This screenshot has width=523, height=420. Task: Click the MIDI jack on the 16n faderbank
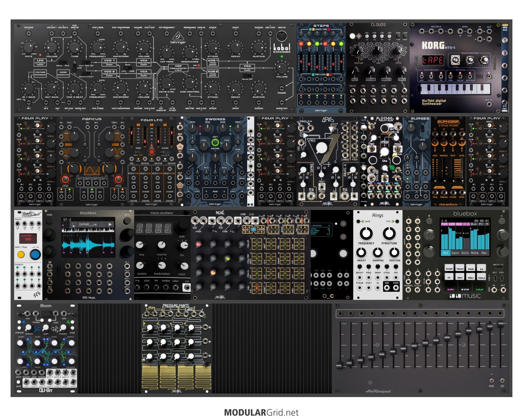492,380
